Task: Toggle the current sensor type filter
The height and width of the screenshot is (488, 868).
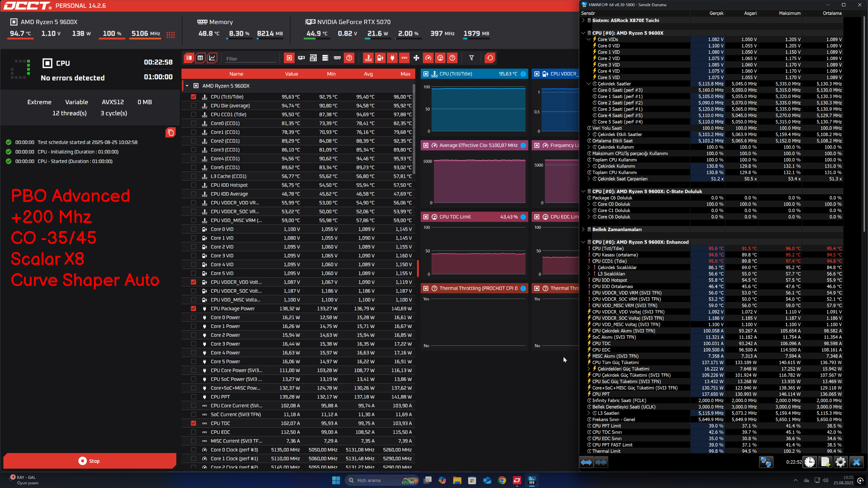Action: pos(405,58)
